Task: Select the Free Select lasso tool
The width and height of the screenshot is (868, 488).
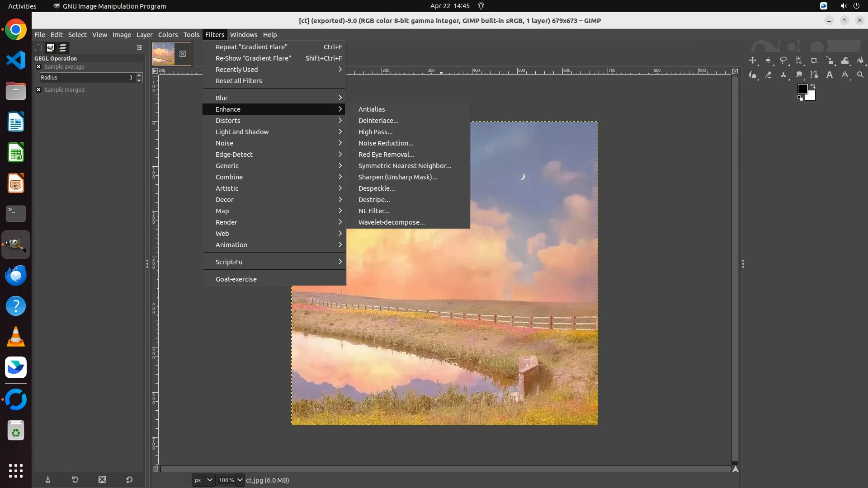Action: tap(783, 61)
